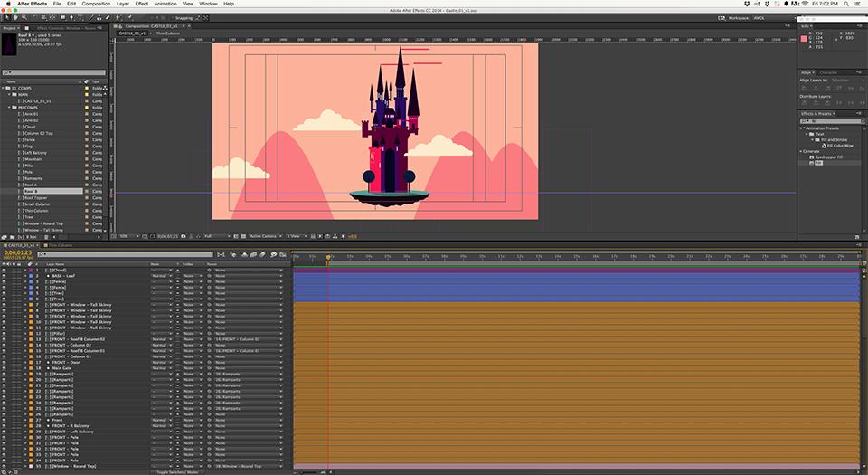Toggle eye of layer 35 Window - Round Top
868x475 pixels.
click(x=4, y=466)
